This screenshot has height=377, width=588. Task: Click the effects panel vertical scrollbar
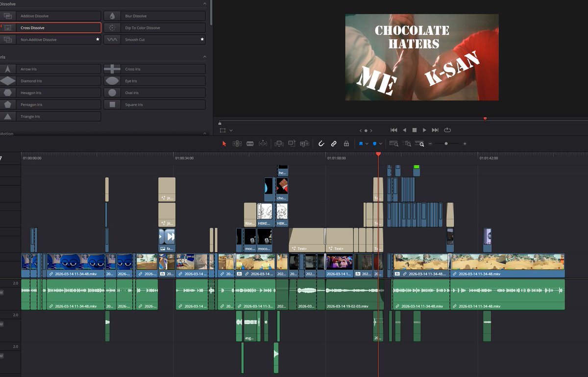tap(211, 12)
